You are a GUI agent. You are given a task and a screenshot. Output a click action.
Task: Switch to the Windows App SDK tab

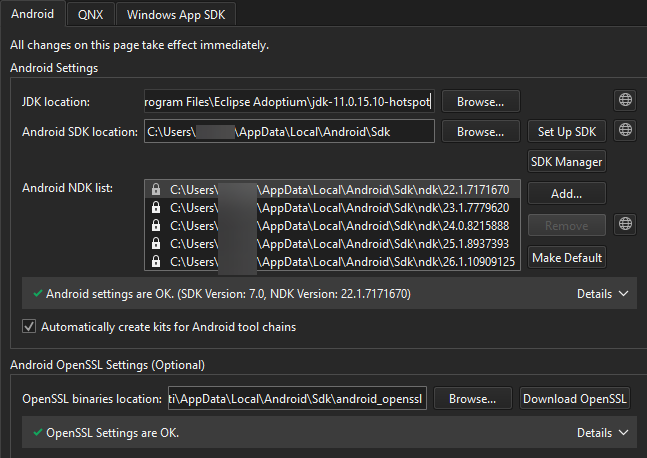pyautogui.click(x=176, y=14)
